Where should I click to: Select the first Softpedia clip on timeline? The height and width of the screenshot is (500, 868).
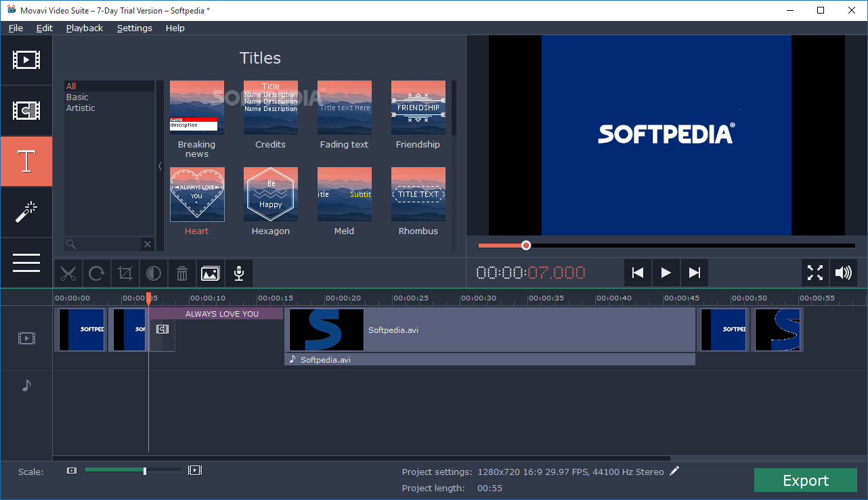point(81,330)
